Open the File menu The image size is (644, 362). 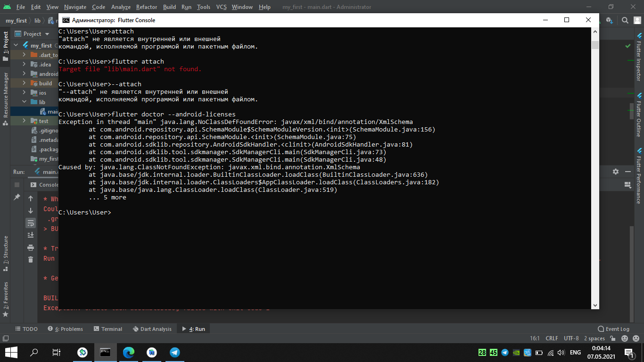tap(21, 7)
